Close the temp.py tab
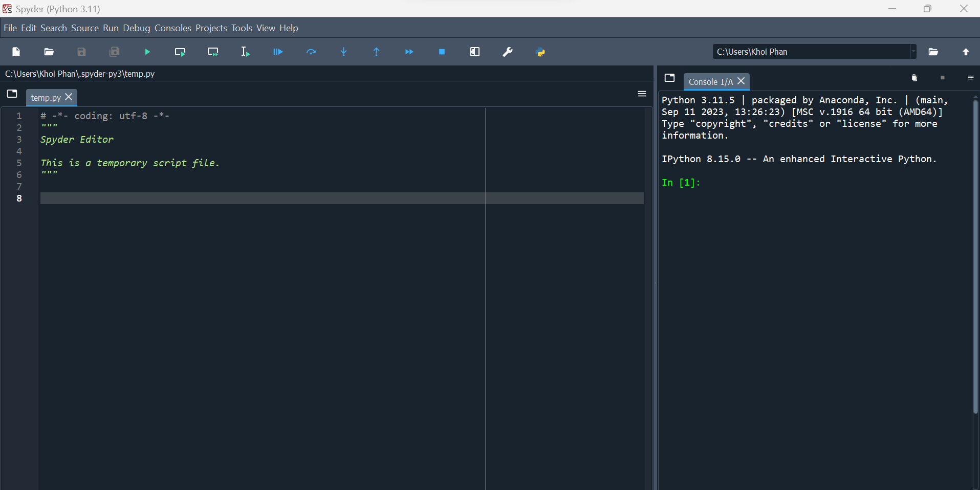The width and height of the screenshot is (980, 490). pyautogui.click(x=69, y=97)
